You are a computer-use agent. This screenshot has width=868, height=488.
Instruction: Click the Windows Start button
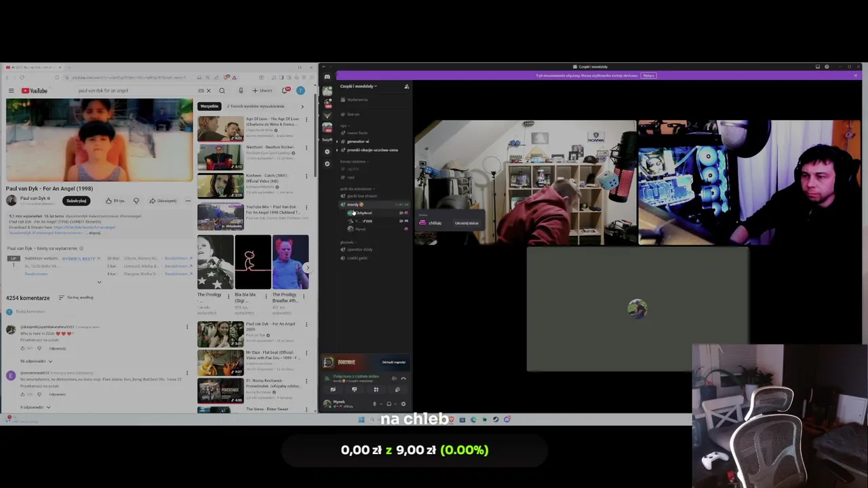[x=361, y=420]
